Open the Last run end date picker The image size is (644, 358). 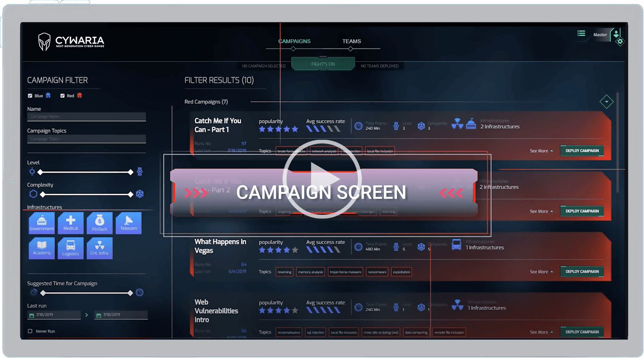[121, 315]
